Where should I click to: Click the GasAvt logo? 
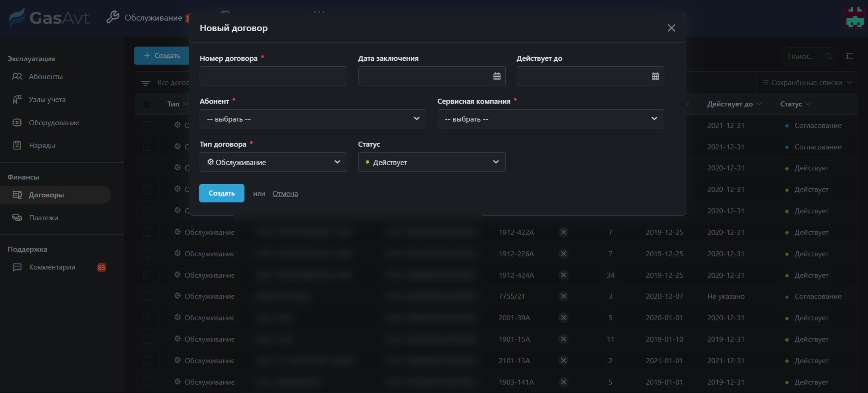tap(49, 18)
